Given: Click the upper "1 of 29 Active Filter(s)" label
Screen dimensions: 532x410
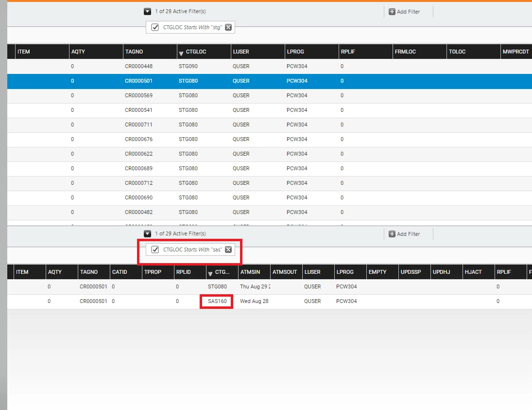Looking at the screenshot, I should coord(180,11).
